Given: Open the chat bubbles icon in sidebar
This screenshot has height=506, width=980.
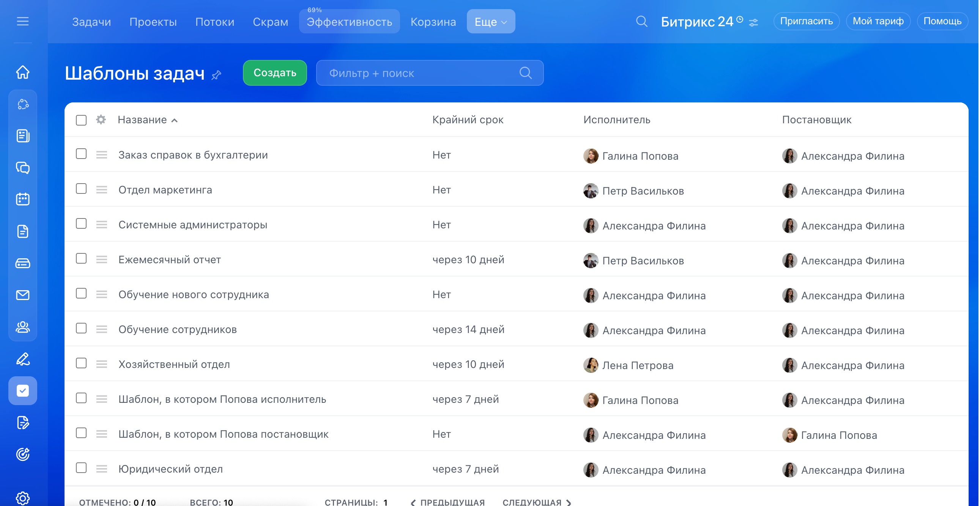Looking at the screenshot, I should click(23, 168).
